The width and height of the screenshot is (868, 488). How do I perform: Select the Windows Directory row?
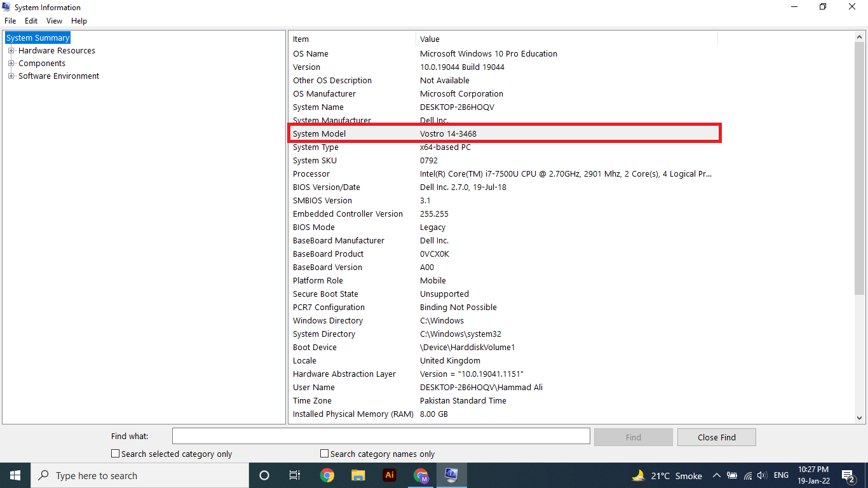click(504, 321)
